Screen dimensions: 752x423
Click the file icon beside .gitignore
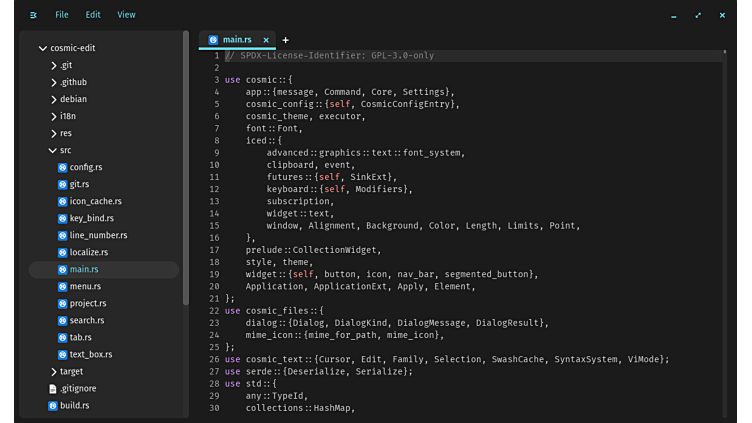[52, 389]
